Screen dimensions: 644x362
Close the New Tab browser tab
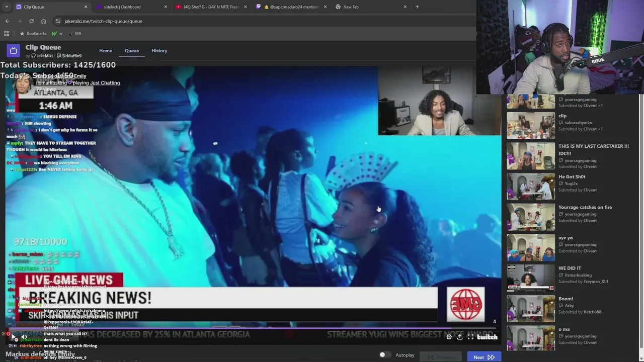pos(405,7)
